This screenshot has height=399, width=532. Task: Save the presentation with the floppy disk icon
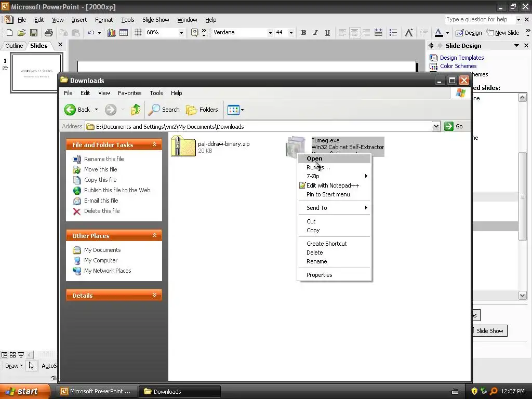(34, 33)
